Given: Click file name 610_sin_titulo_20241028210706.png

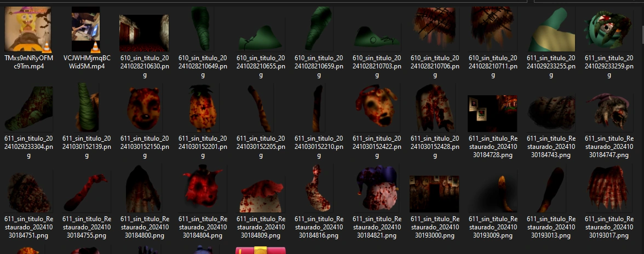Looking at the screenshot, I should click(x=435, y=66).
